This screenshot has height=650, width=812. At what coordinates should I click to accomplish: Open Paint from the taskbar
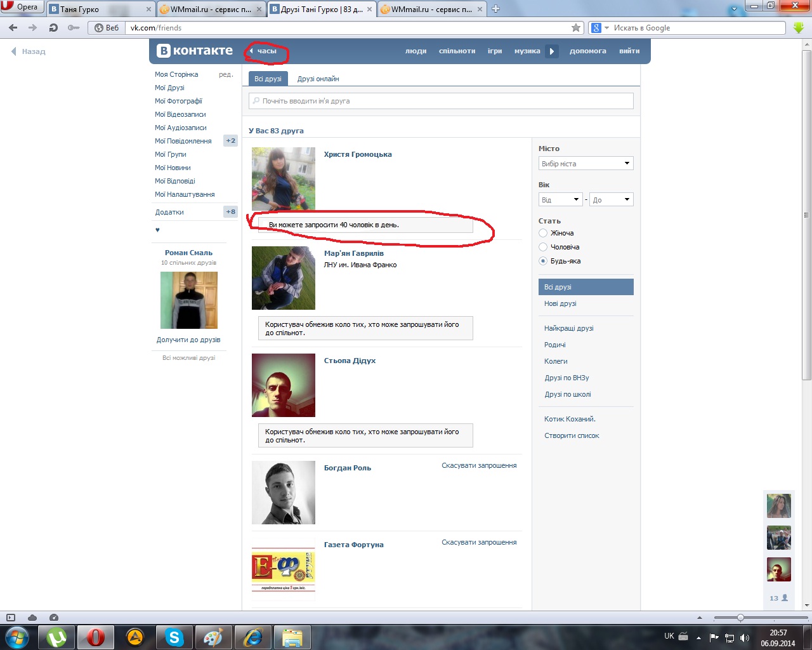[213, 637]
